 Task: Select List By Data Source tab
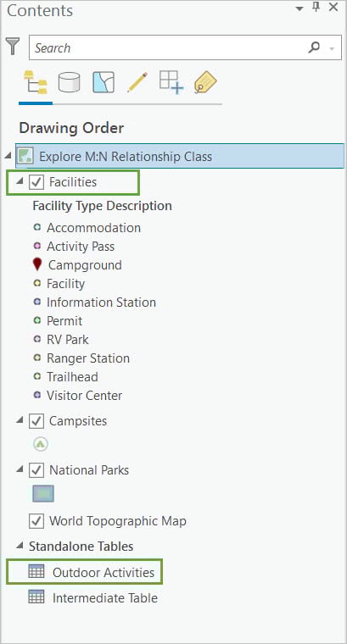(69, 82)
